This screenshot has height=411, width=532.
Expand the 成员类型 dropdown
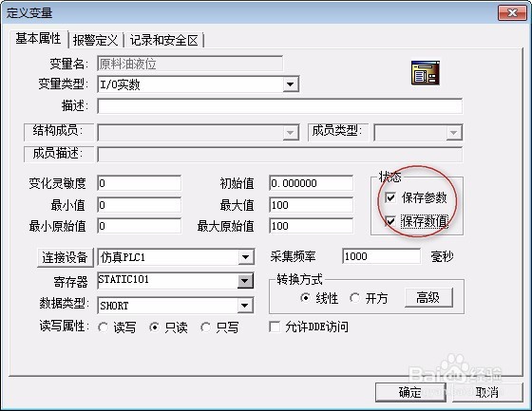(x=454, y=132)
